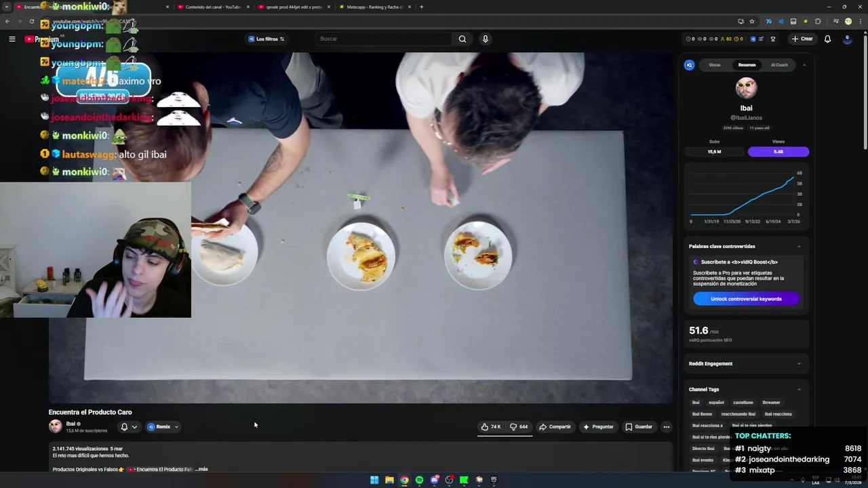The height and width of the screenshot is (488, 868).
Task: Collapse Palabras clave controvertidas section
Action: 799,247
